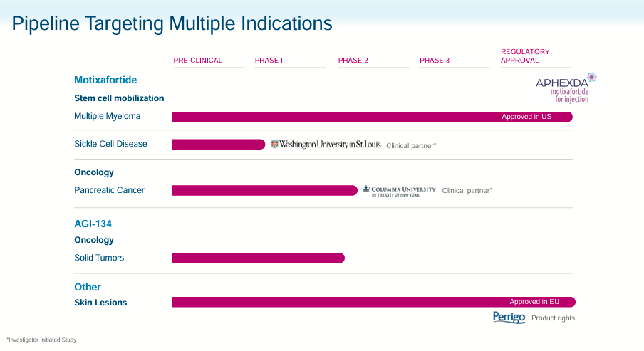Viewport: 644px width, 351px height.
Task: Click the APHEXDA motixafortide logo
Action: point(566,87)
